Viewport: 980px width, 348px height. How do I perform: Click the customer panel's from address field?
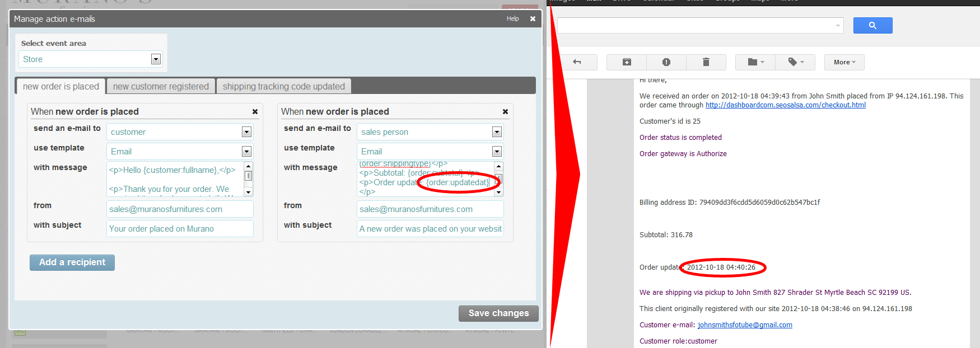(180, 209)
